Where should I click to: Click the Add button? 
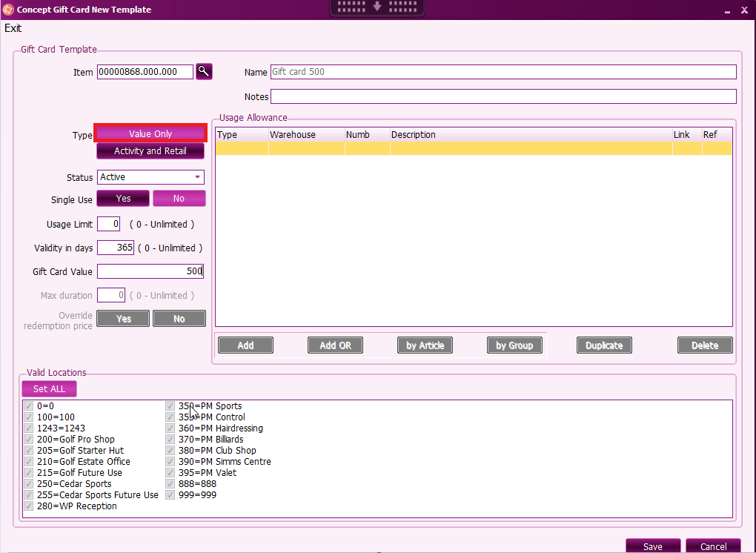245,345
